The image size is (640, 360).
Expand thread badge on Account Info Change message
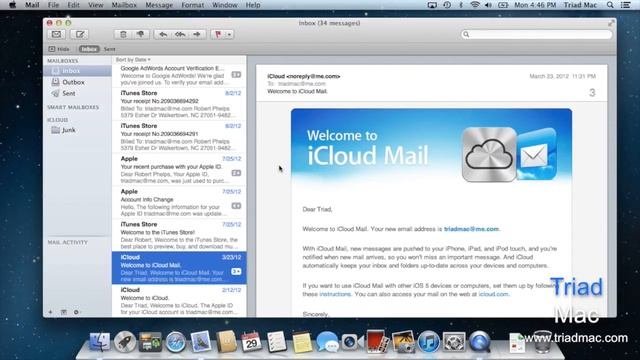(x=236, y=206)
